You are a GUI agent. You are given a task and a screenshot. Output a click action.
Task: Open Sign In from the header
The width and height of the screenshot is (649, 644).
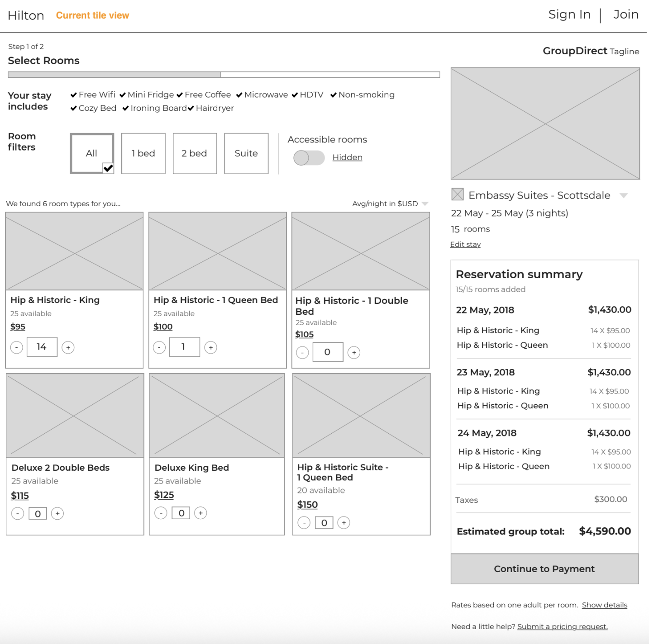pos(569,14)
